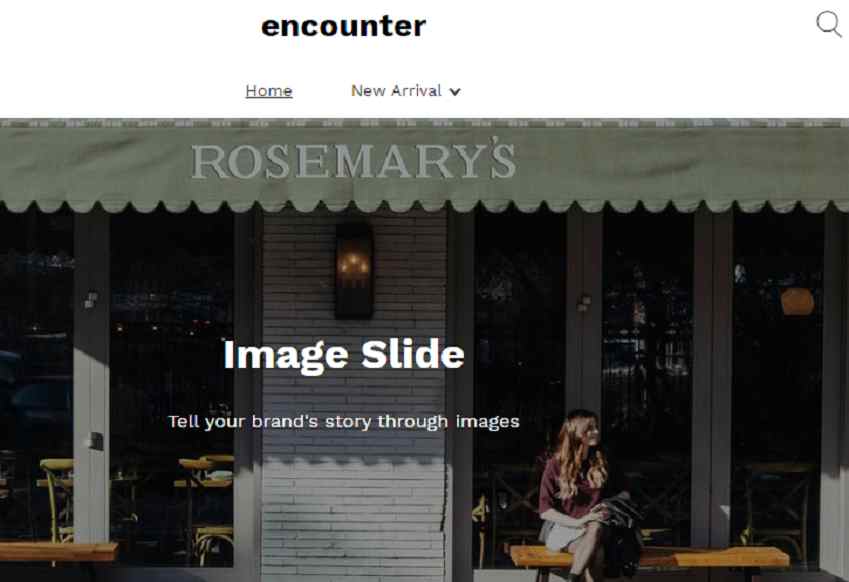Click the scalloped green awning edge
This screenshot has height=582, width=849.
(424, 206)
